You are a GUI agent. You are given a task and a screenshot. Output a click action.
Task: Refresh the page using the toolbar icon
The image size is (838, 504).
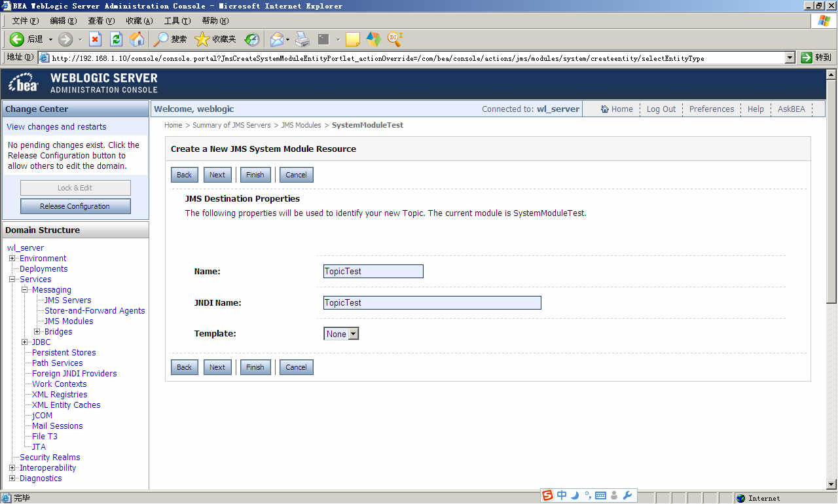116,39
